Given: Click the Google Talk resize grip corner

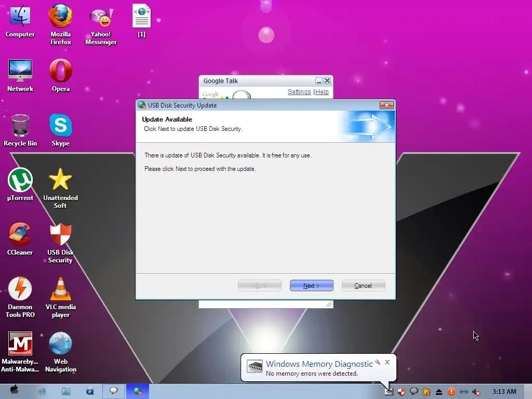Looking at the screenshot, I should (x=329, y=304).
